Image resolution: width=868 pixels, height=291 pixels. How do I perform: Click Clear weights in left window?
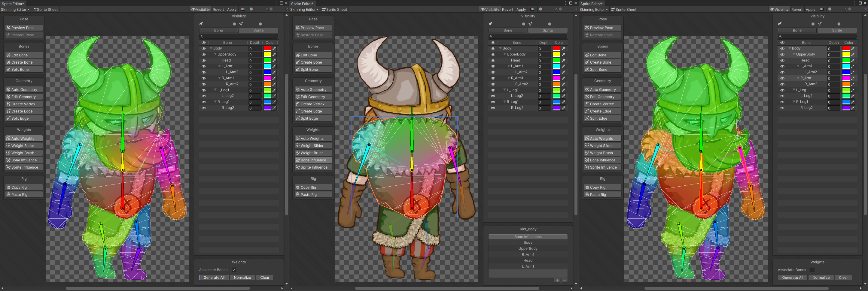click(x=265, y=277)
